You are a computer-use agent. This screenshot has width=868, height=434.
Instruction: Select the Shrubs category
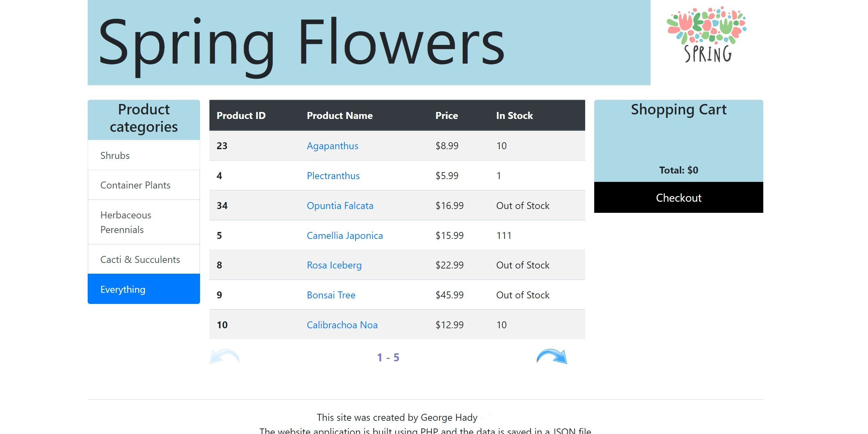(144, 155)
